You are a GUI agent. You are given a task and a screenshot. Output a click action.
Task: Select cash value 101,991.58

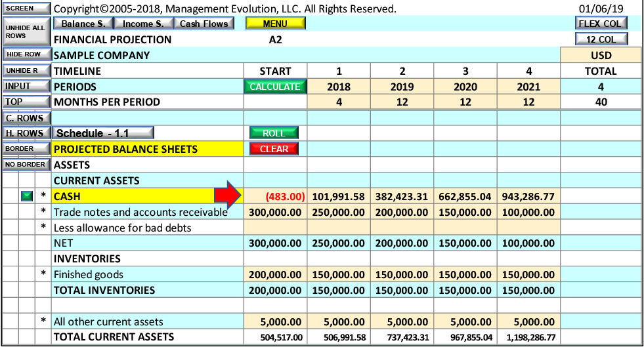click(339, 196)
